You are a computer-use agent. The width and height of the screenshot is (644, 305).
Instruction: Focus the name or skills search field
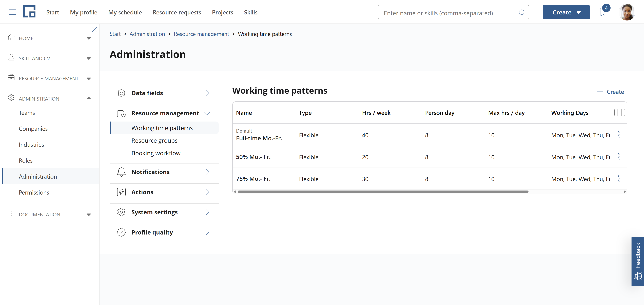453,12
